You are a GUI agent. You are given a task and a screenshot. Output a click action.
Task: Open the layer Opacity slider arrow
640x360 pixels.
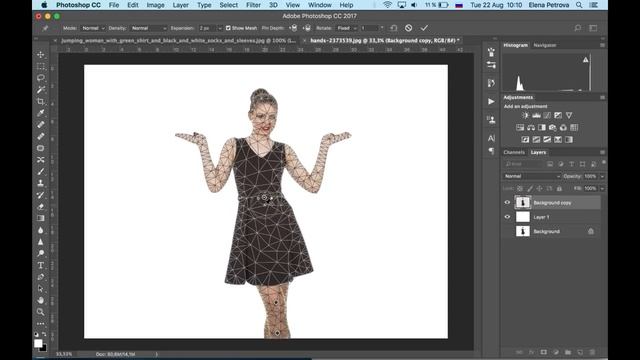click(602, 176)
